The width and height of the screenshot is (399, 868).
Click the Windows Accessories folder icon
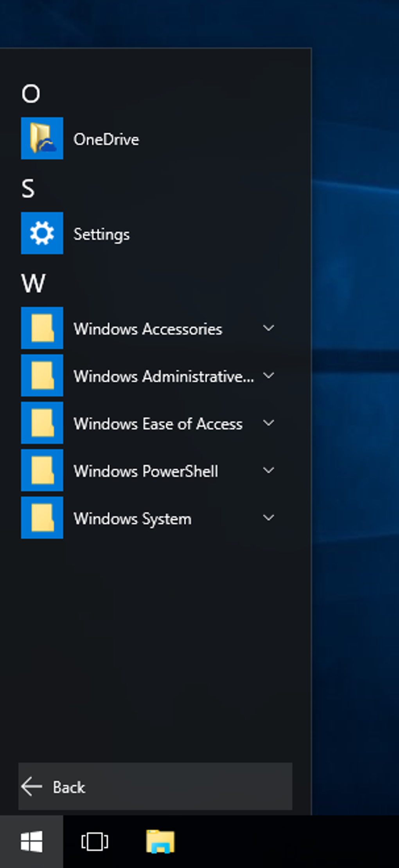pos(42,328)
